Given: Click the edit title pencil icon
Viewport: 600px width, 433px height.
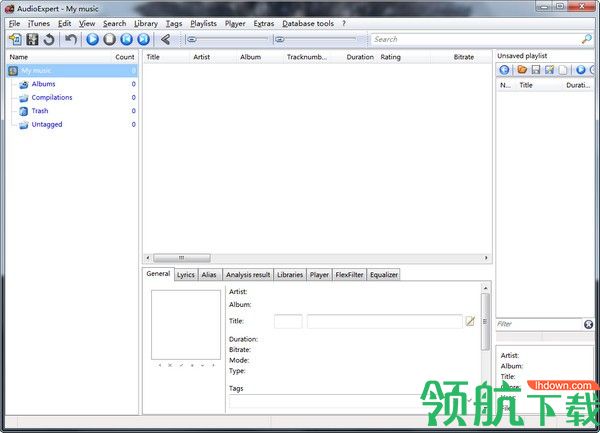Looking at the screenshot, I should pos(470,321).
